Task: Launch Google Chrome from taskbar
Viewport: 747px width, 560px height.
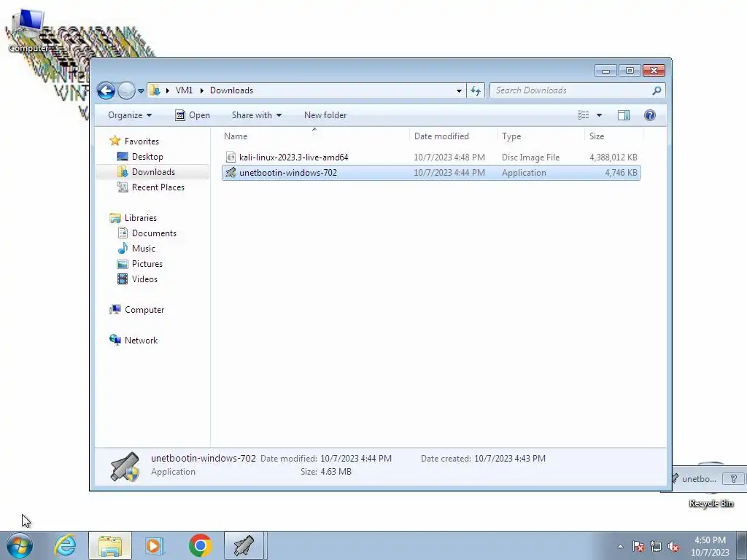Action: (200, 545)
